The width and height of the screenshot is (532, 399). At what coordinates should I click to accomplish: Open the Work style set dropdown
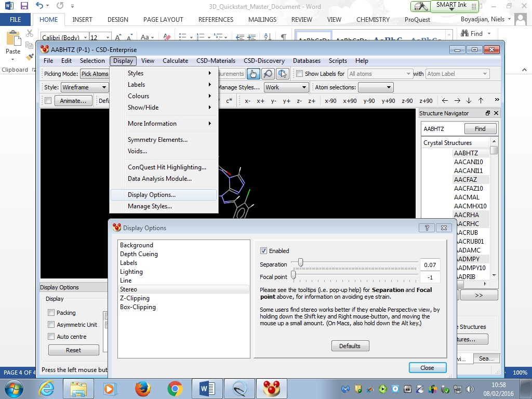point(286,87)
